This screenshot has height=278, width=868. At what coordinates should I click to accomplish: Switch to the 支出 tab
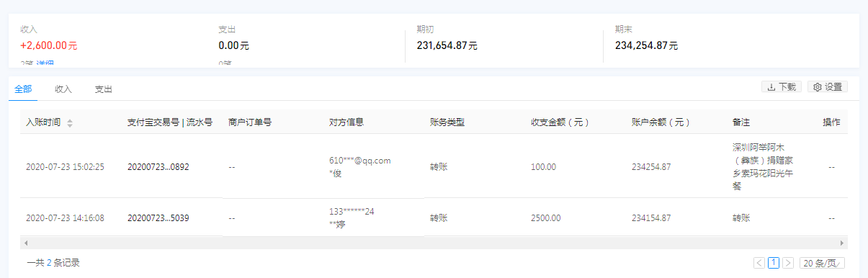(x=104, y=89)
